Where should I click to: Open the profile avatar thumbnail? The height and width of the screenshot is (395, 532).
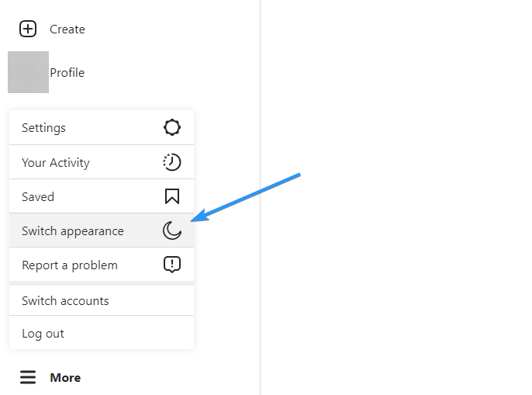(x=28, y=72)
